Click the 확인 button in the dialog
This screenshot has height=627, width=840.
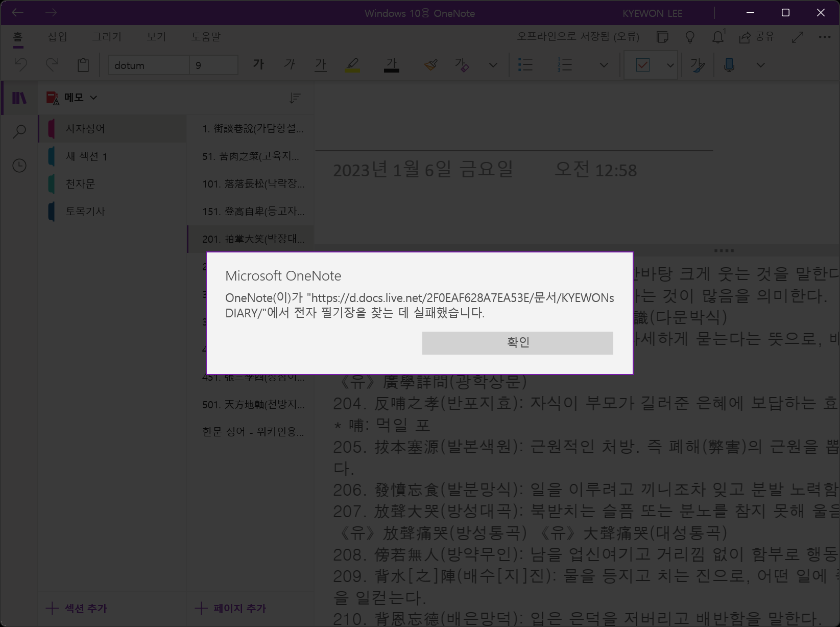click(x=517, y=343)
